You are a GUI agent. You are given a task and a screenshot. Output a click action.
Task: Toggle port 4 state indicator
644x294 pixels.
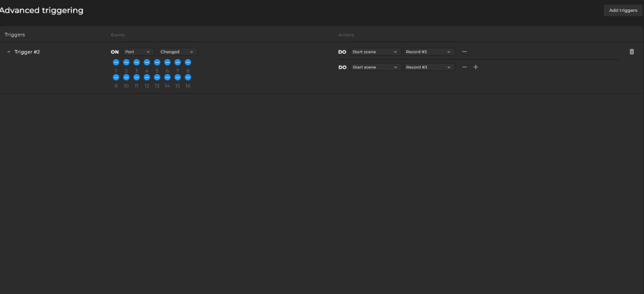(147, 62)
